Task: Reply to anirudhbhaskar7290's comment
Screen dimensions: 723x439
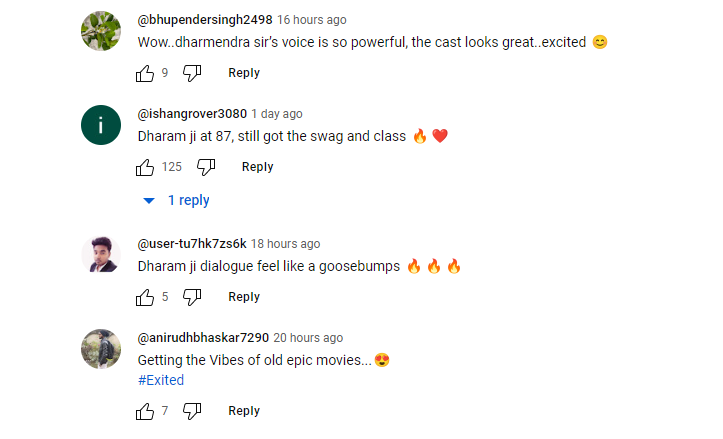Action: coord(244,411)
